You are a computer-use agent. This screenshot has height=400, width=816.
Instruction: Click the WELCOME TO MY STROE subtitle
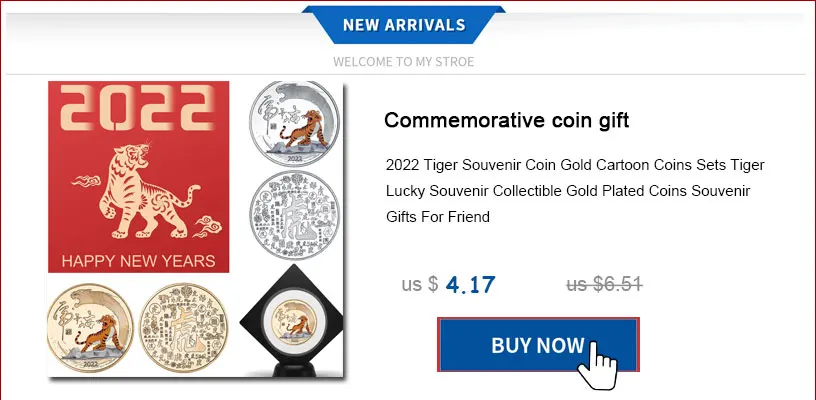tap(404, 62)
